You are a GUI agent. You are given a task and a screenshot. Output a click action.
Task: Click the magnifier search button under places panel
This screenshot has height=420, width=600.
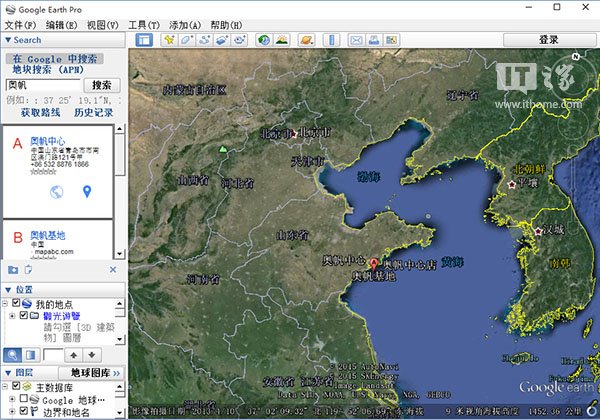click(x=12, y=355)
